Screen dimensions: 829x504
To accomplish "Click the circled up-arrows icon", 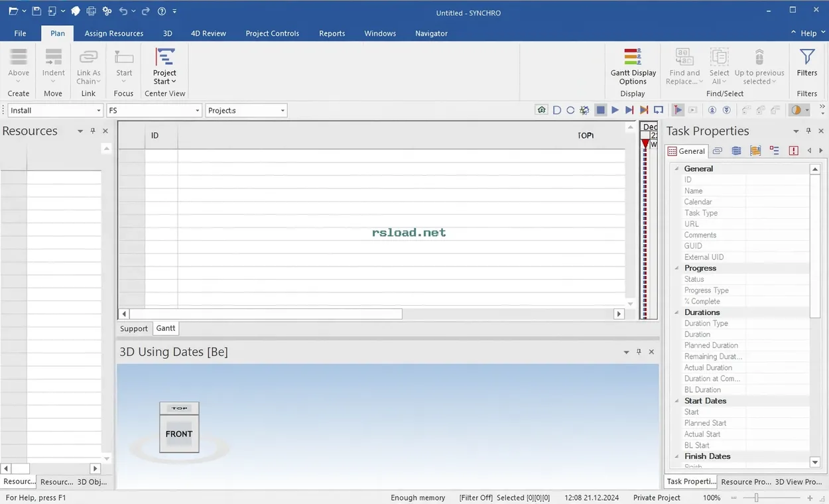I will tap(712, 110).
